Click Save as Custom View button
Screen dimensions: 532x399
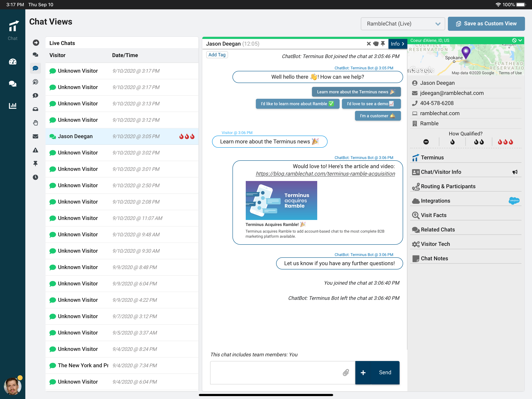click(486, 24)
